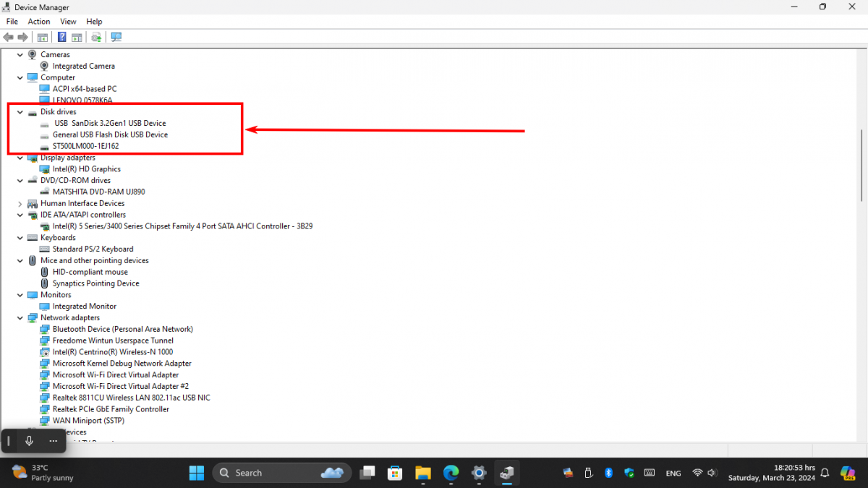Click the Back arrow in the toolbar
This screenshot has height=488, width=868.
(x=8, y=37)
